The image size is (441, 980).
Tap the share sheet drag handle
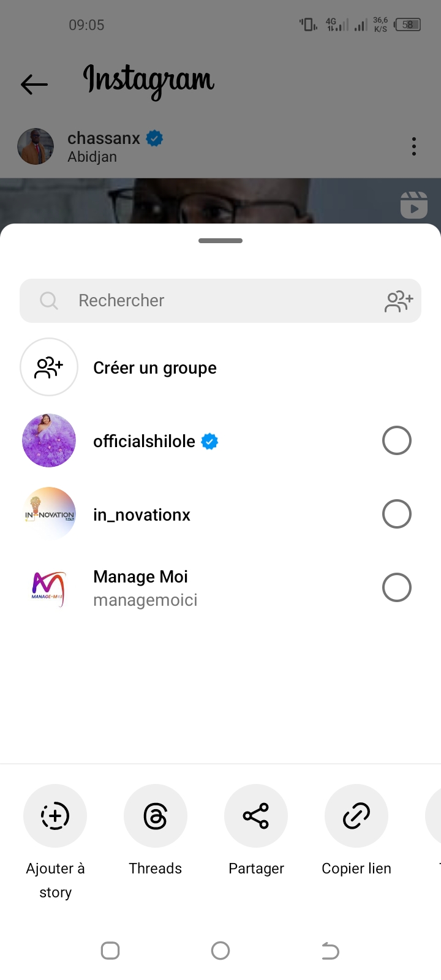point(221,241)
